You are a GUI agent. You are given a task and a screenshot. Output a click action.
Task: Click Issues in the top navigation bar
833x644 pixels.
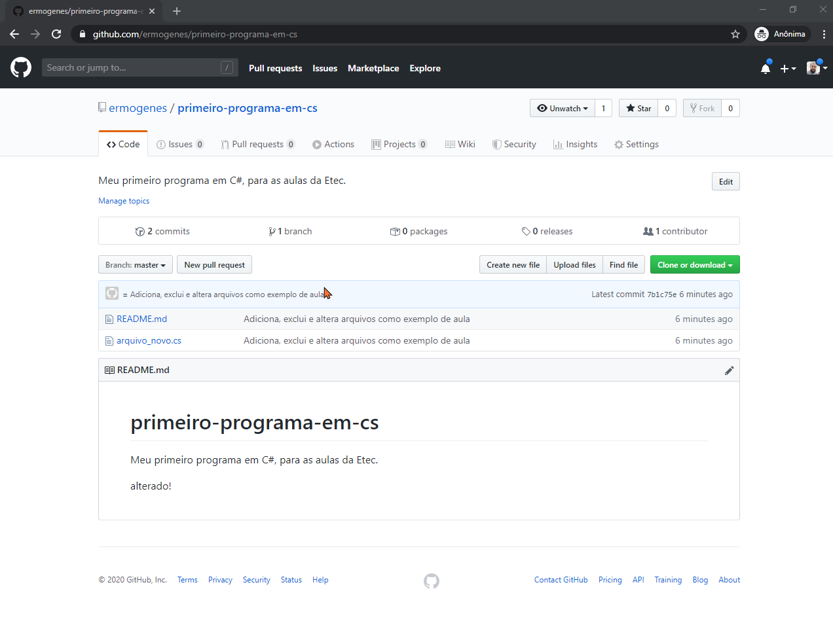click(x=325, y=68)
